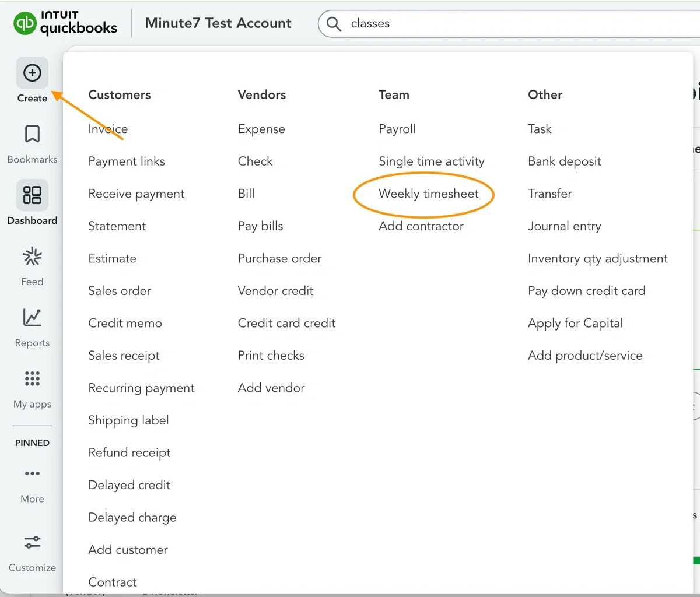The width and height of the screenshot is (700, 597).
Task: Click the Customize sliders icon
Action: 32,542
